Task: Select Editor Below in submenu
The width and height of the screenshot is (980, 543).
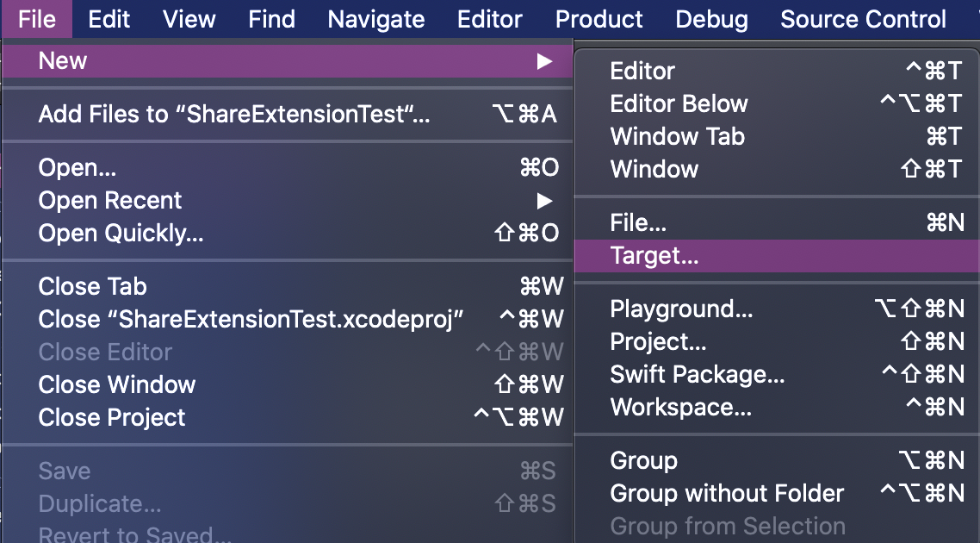Action: [x=679, y=104]
